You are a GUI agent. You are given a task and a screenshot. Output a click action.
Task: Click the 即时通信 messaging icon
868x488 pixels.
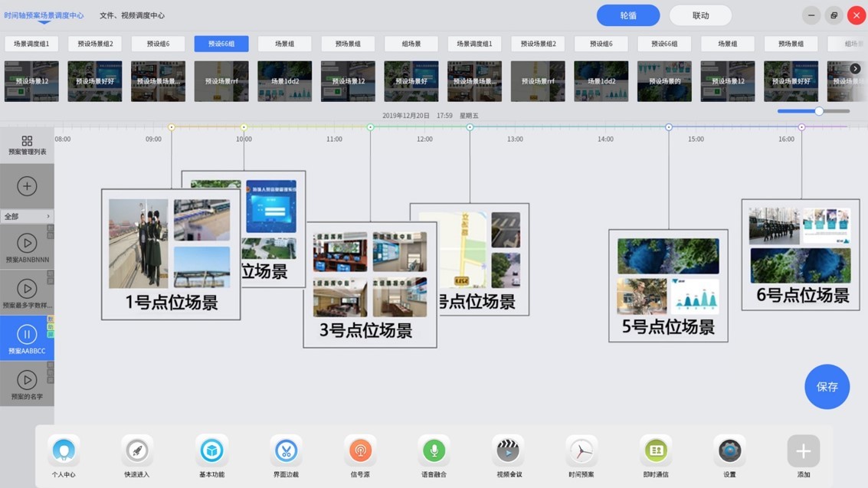[x=656, y=450]
